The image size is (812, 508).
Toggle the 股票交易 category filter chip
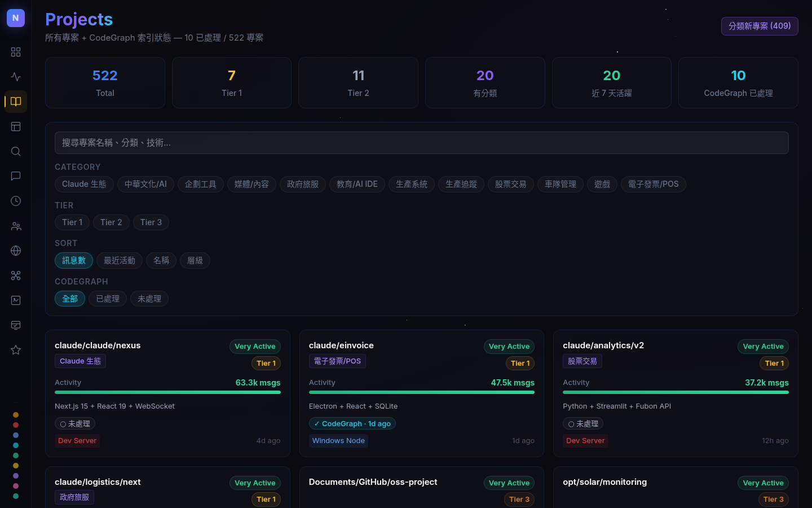tap(511, 184)
